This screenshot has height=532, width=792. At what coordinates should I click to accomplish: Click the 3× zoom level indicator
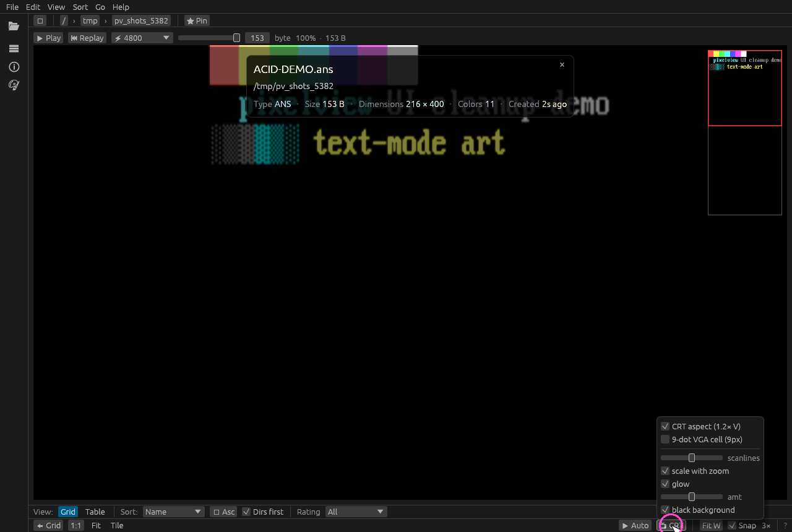766,525
